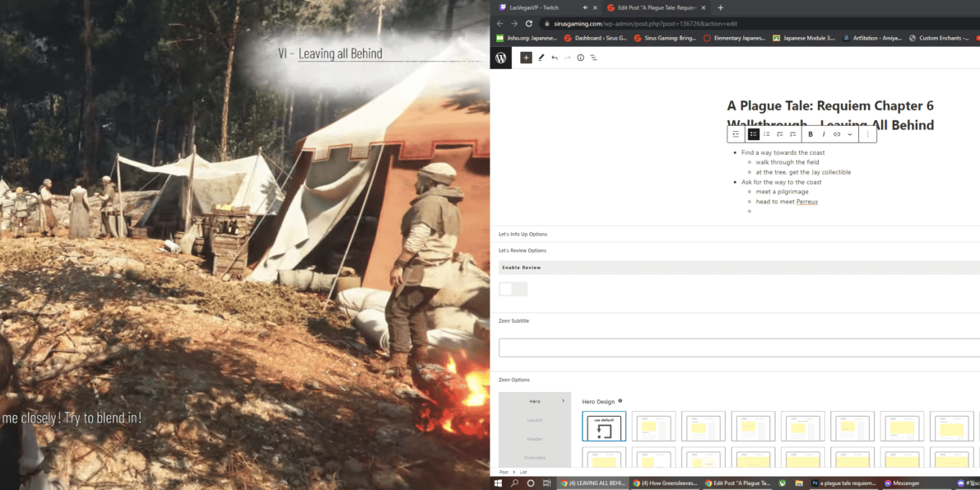Click 'List' in the block breadcrumb
The width and height of the screenshot is (980, 490).
523,472
